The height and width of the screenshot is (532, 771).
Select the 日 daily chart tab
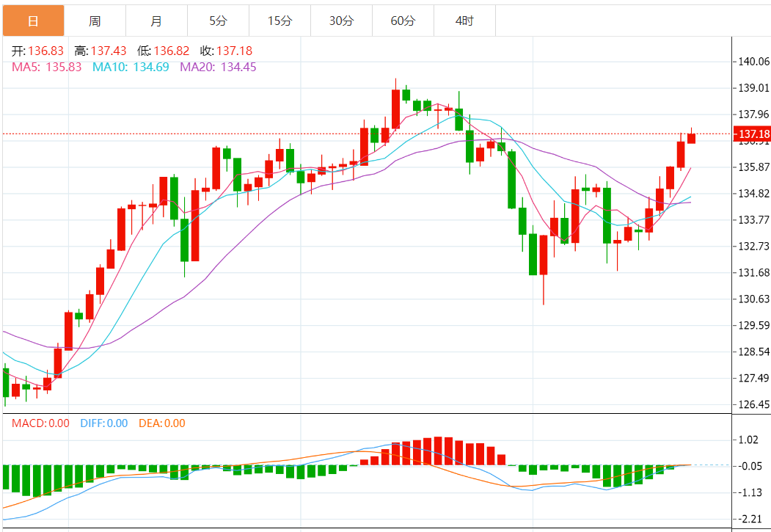34,21
